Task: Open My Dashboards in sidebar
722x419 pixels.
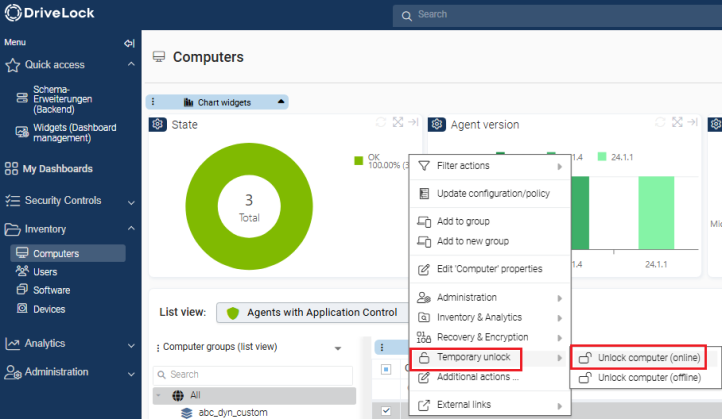Action: (x=57, y=169)
